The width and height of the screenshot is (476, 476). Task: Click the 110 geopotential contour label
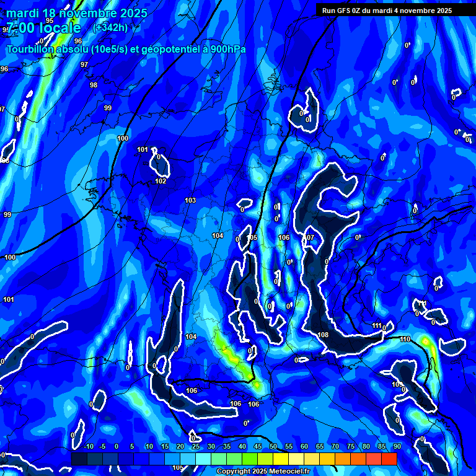pos(405,339)
